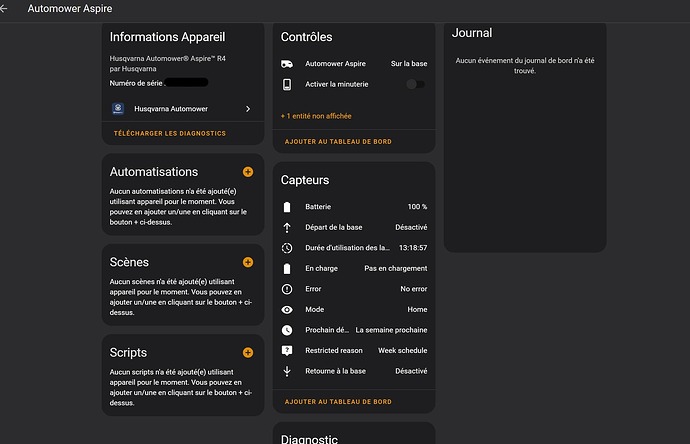Click the up-arrow icon for Départ de la base
690x444 pixels.
287,228
